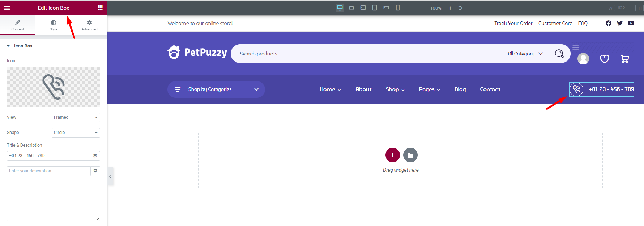Open the About menu item

click(x=363, y=89)
